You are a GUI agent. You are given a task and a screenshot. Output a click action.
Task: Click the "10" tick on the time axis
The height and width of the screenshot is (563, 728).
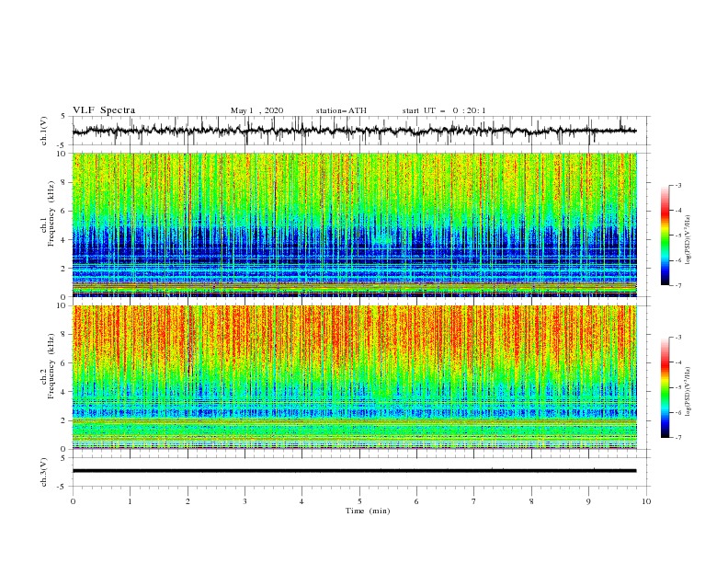tap(646, 501)
